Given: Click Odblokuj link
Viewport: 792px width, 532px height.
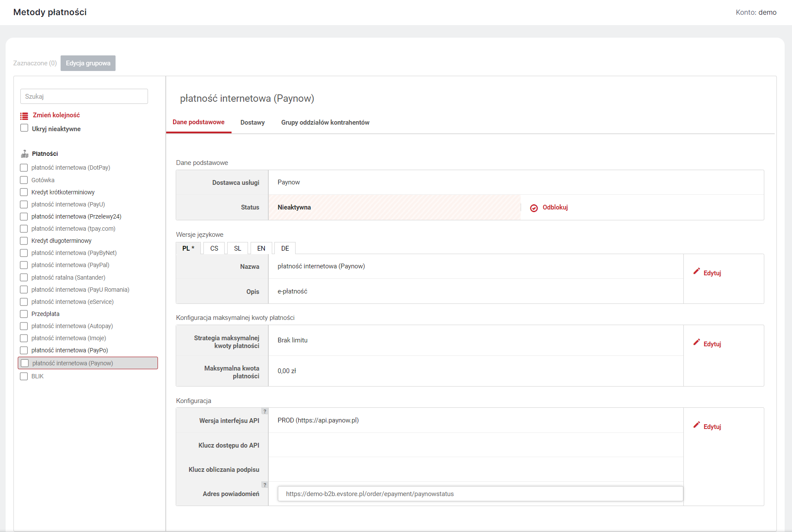Looking at the screenshot, I should (555, 207).
